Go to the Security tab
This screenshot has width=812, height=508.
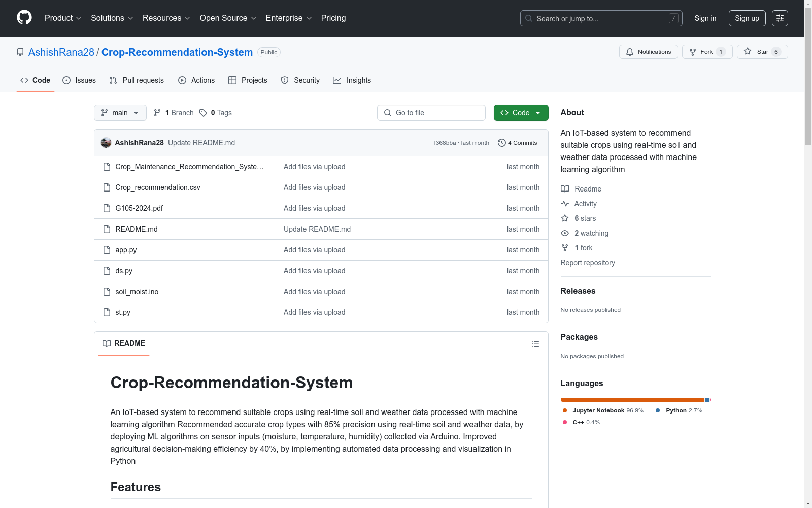(x=300, y=80)
